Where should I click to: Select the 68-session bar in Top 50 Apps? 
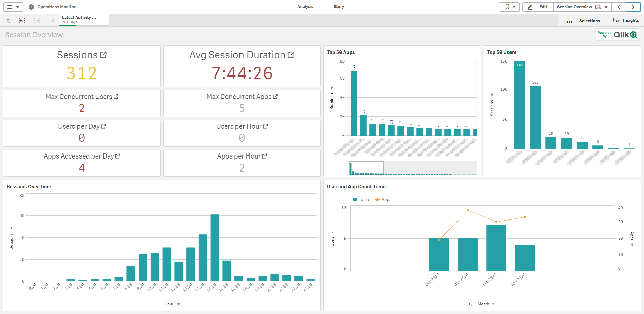[x=354, y=103]
